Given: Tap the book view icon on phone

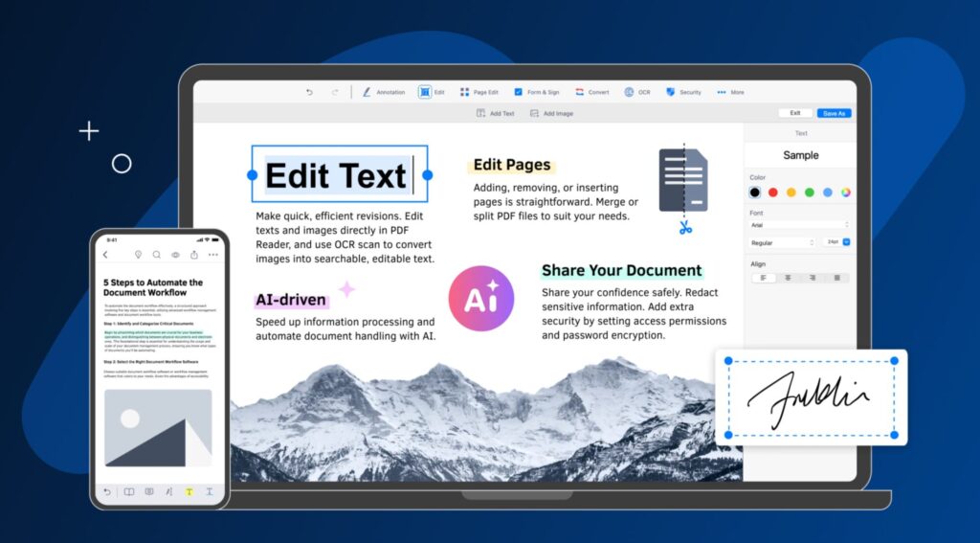Looking at the screenshot, I should [x=129, y=491].
